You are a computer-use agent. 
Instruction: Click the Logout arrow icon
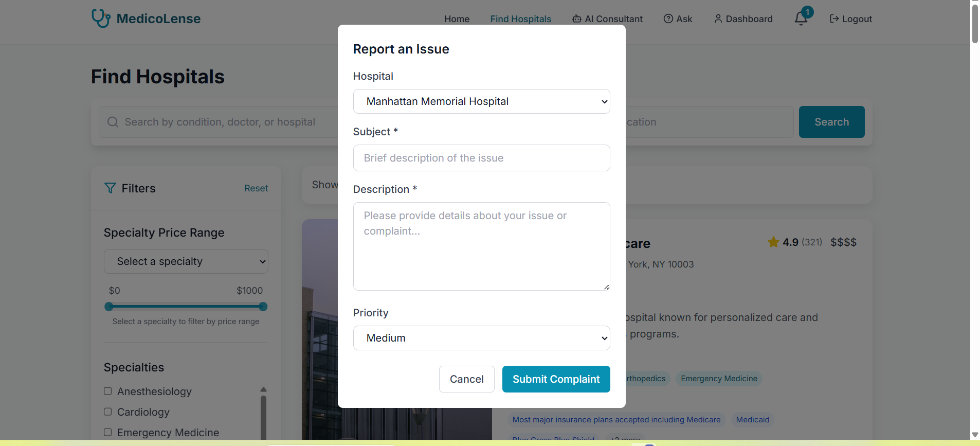click(834, 19)
